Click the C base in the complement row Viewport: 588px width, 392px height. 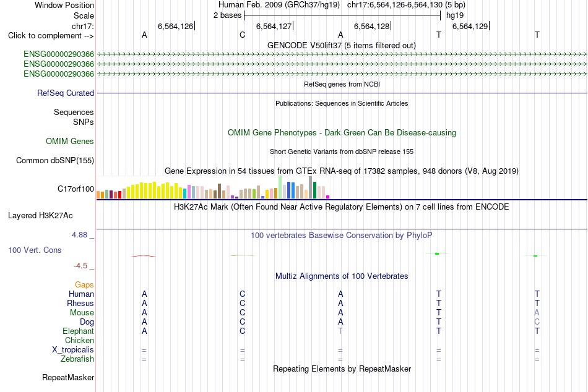coord(242,35)
